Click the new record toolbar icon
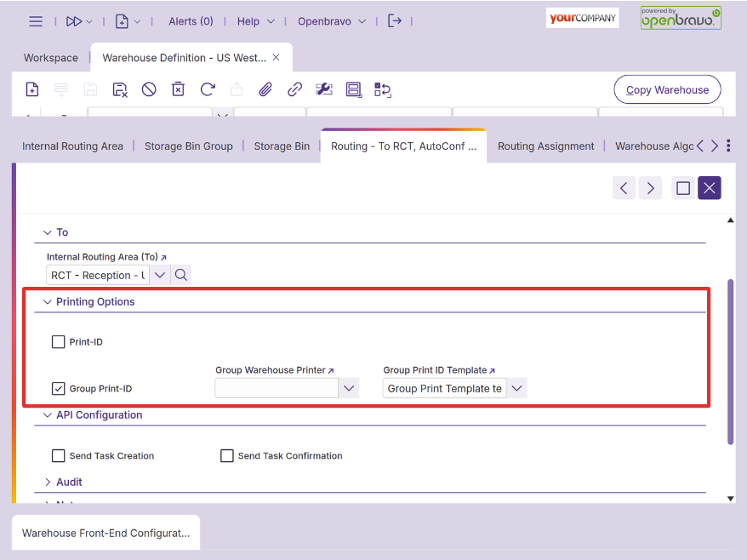 (32, 89)
